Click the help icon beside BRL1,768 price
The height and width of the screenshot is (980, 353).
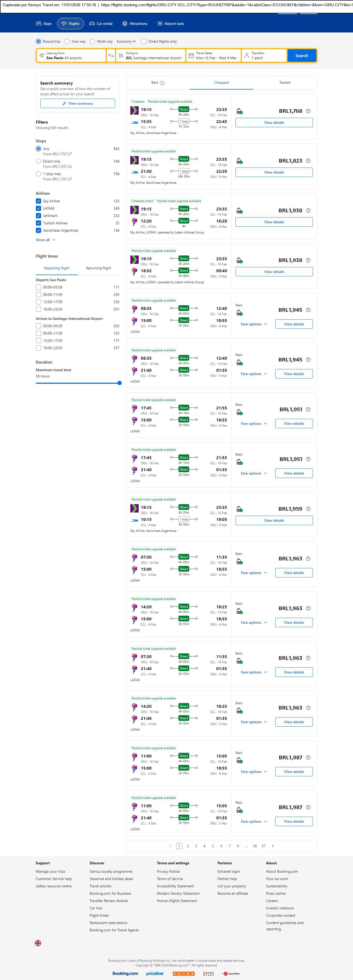click(x=308, y=111)
